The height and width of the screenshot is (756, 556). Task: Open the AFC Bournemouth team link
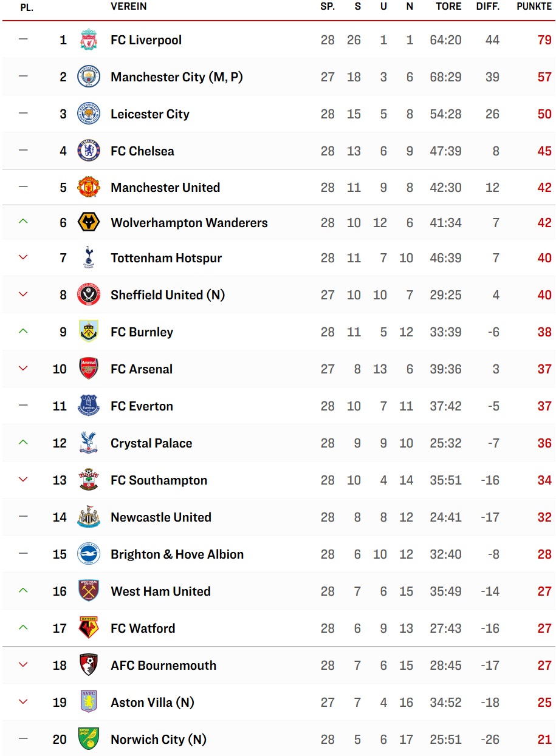(x=163, y=666)
